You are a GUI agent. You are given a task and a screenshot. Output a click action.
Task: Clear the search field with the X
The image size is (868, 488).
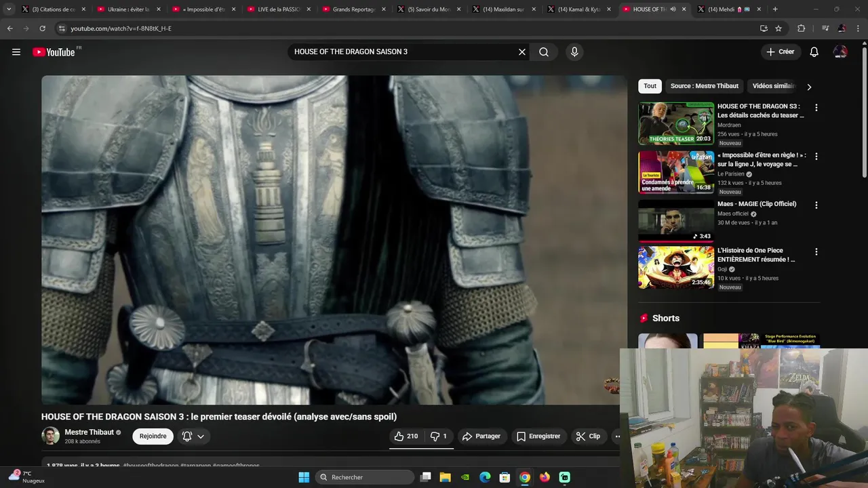[x=522, y=52]
